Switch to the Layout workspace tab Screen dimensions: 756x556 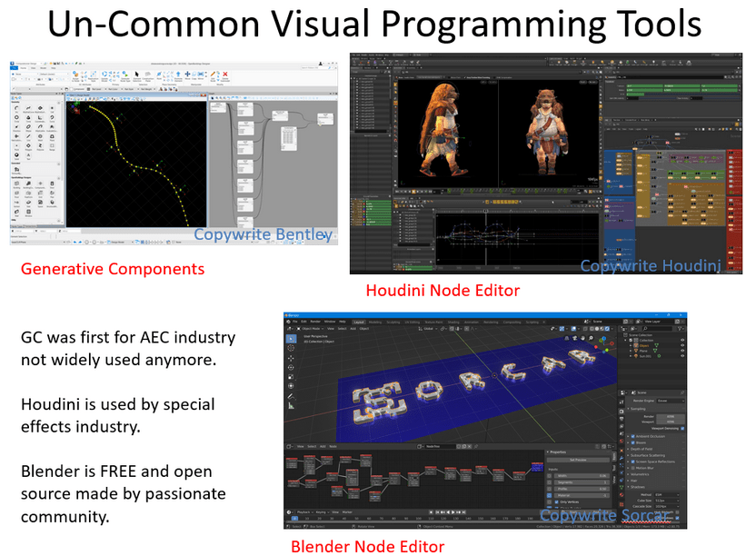point(358,322)
